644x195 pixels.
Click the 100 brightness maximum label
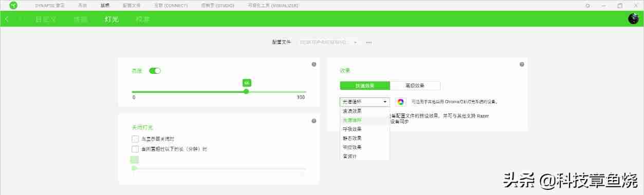[301, 98]
